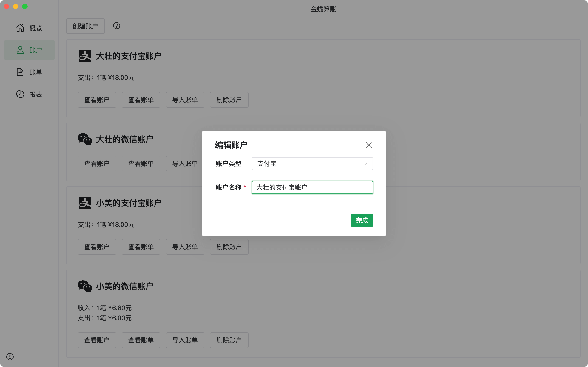Viewport: 588px width, 367px height.
Task: Click 删除账户 for 大壮的支付宝账户
Action: point(229,100)
